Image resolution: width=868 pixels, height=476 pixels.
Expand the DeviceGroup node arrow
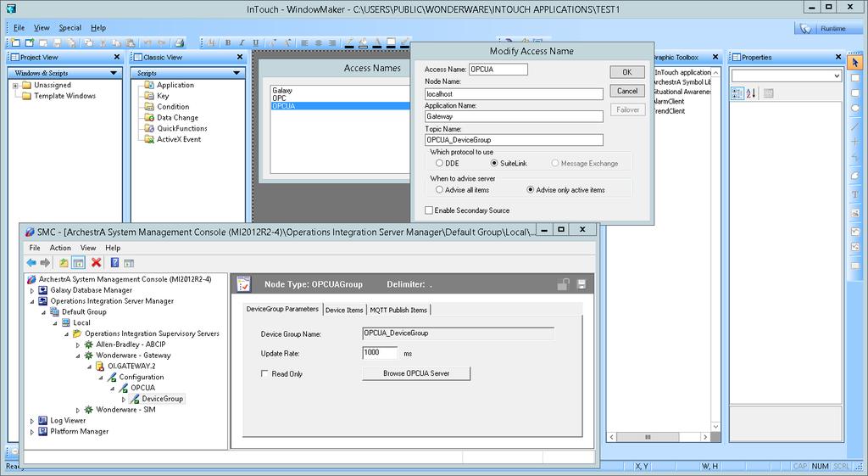[x=124, y=399]
